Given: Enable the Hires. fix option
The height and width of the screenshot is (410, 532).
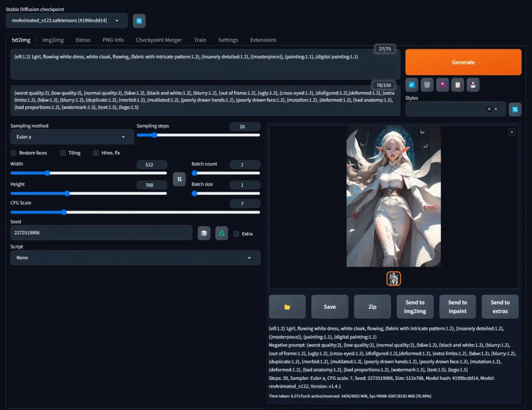Looking at the screenshot, I should [x=96, y=153].
